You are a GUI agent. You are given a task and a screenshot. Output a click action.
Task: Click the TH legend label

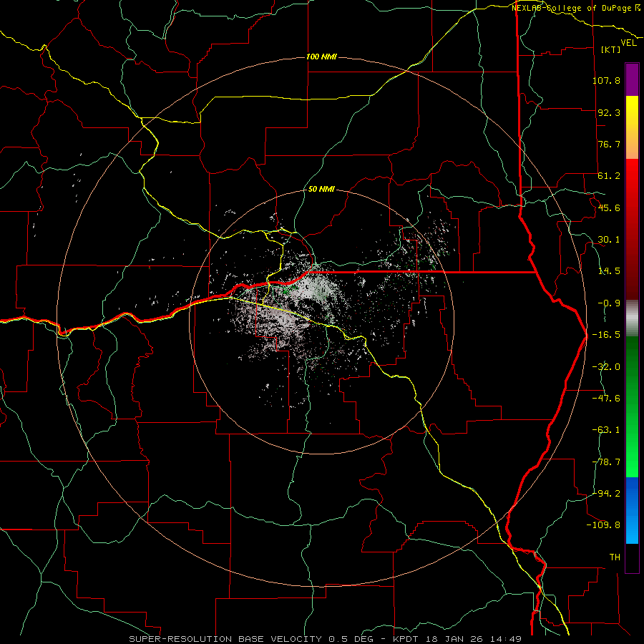(615, 557)
